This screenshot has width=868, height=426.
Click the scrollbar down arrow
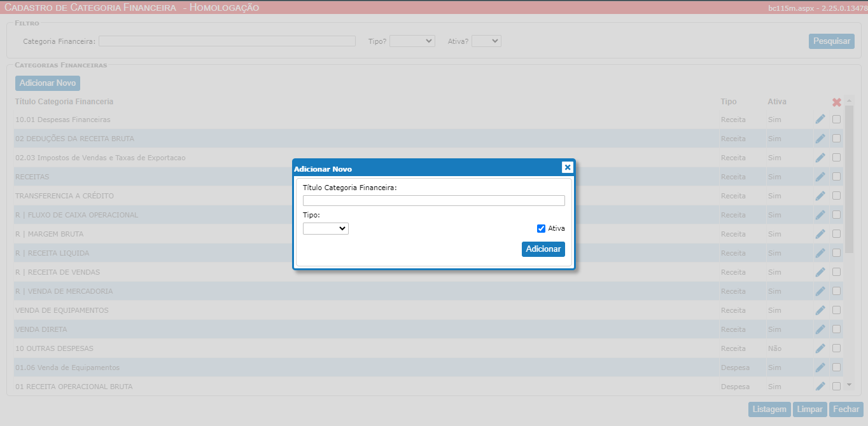(x=849, y=385)
